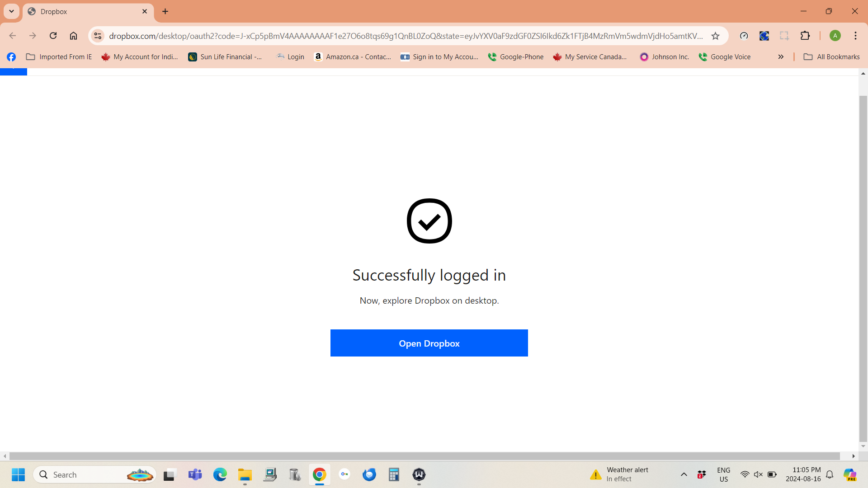Open a new browser tab
868x488 pixels.
[x=165, y=11]
